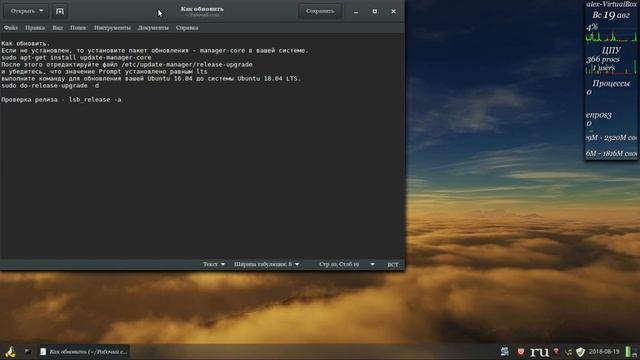Click the line mentioning Ubuntu 18.04 LTS
This screenshot has width=640, height=360.
click(x=151, y=78)
